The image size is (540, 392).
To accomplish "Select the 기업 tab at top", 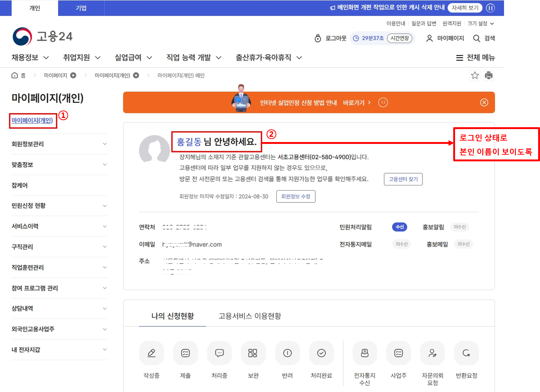I will pos(81,8).
